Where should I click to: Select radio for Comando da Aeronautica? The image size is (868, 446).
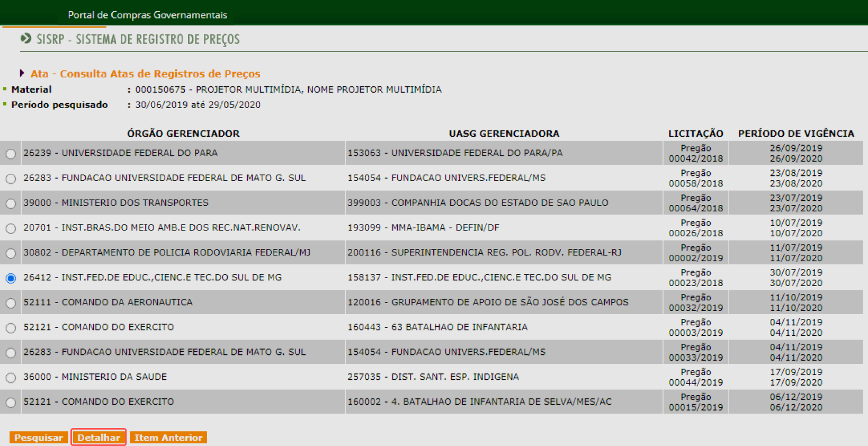click(x=11, y=304)
